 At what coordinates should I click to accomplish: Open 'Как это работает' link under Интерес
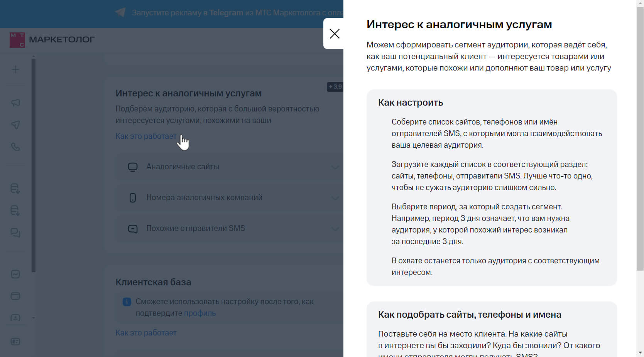tap(146, 136)
